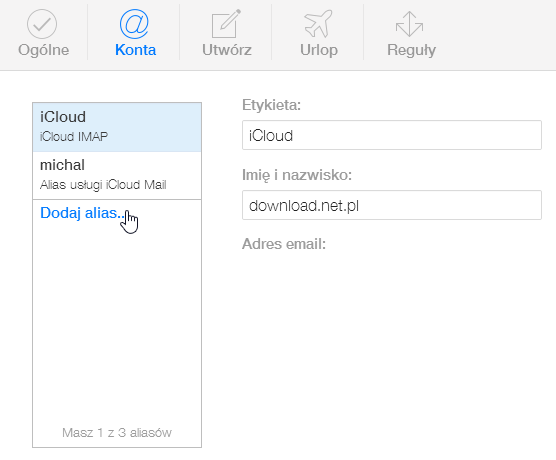The width and height of the screenshot is (556, 460).
Task: Click the Dodaj alias link
Action: pos(82,213)
